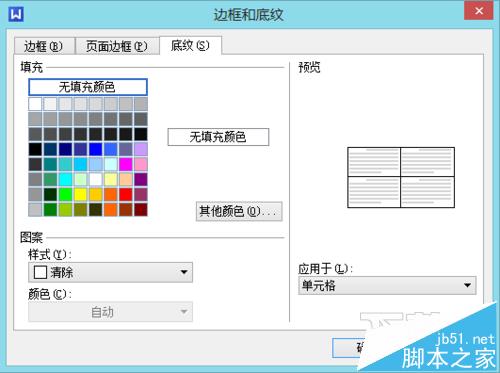Viewport: 500px width, 373px height.
Task: Choose the sea green swatch
Action: point(50,180)
